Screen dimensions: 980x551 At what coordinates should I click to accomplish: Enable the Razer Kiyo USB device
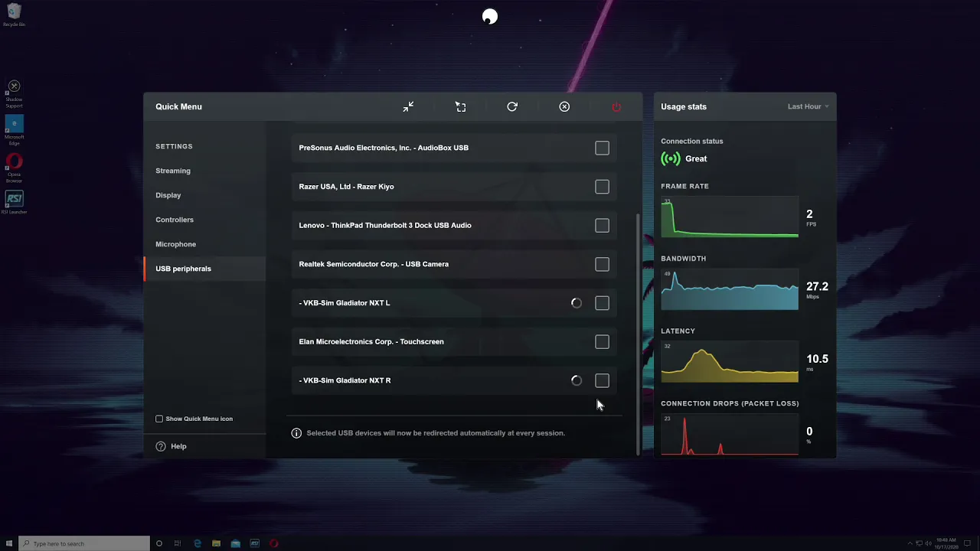click(602, 187)
